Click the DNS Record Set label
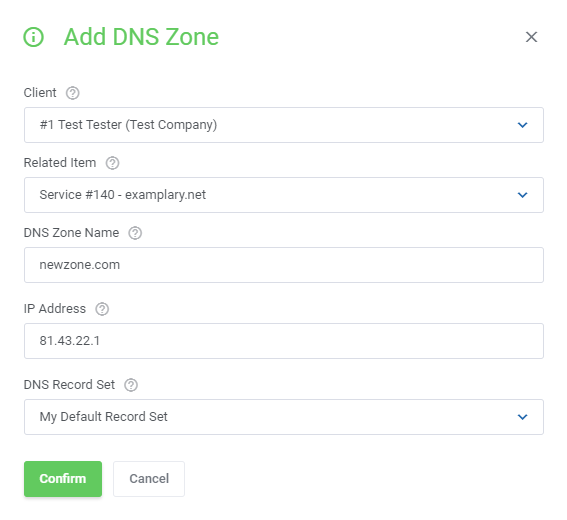Viewport: 567px width, 520px height. coord(69,384)
